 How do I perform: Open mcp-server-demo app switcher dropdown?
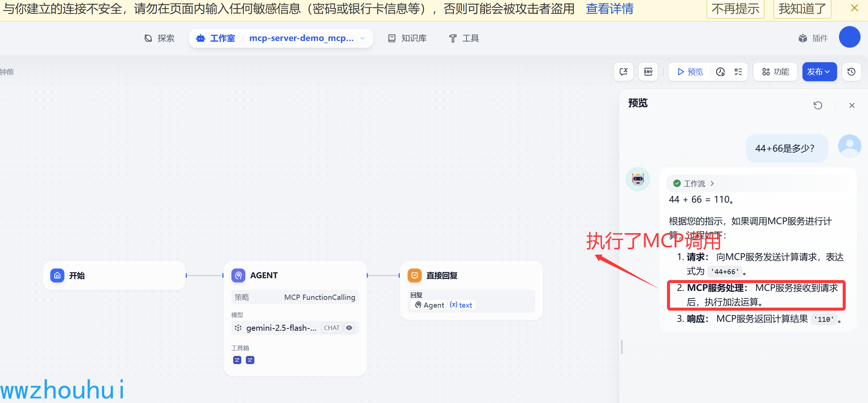click(363, 38)
